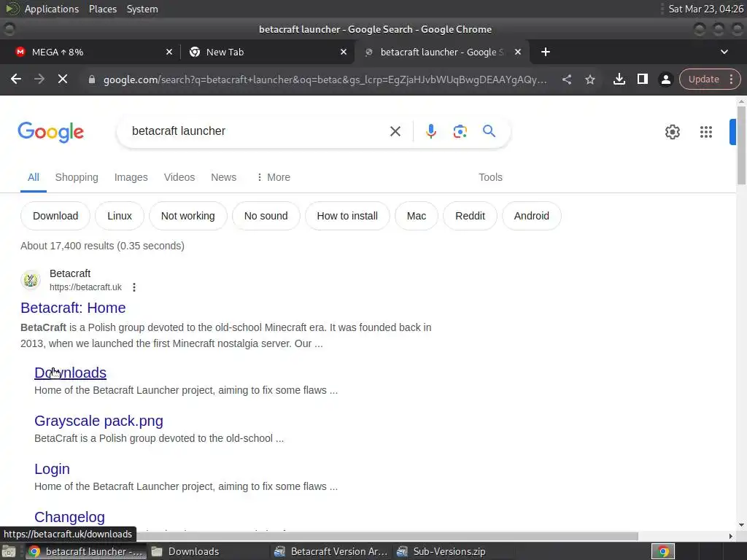Filter by the No sound chip
The height and width of the screenshot is (560, 747).
click(266, 216)
